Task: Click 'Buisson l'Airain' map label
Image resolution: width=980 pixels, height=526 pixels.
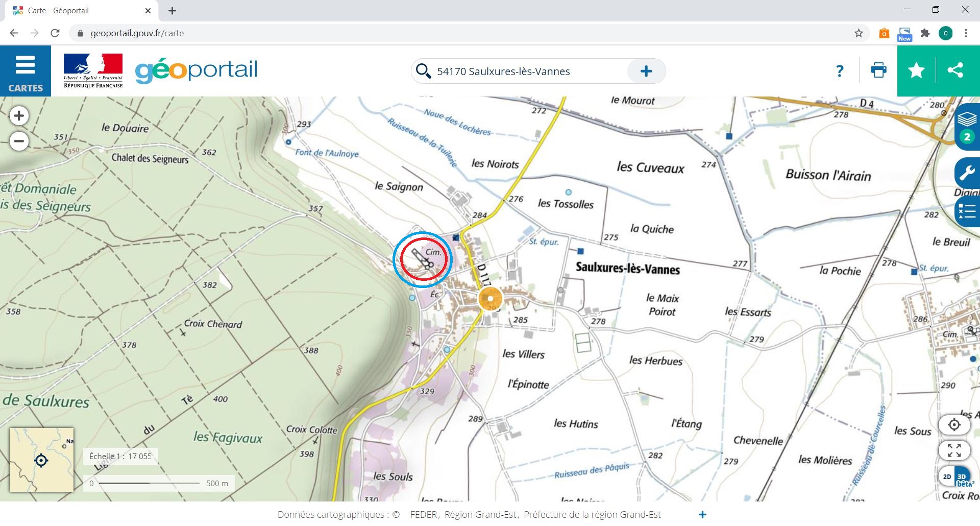Action: (828, 175)
